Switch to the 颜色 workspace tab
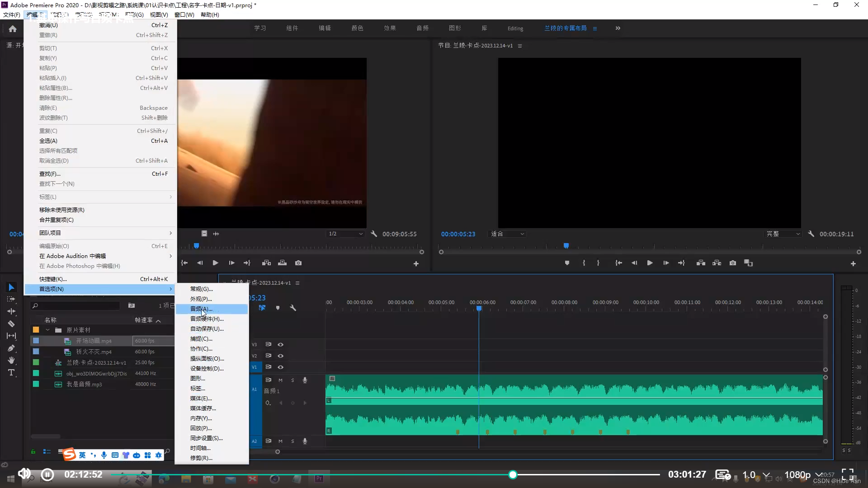Screen dimensions: 868x488 coord(357,28)
